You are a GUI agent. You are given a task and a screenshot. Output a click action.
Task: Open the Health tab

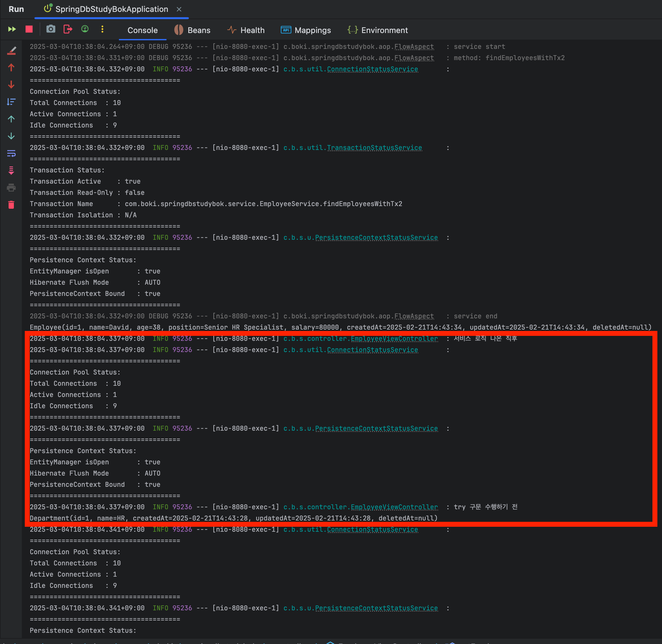coord(246,30)
